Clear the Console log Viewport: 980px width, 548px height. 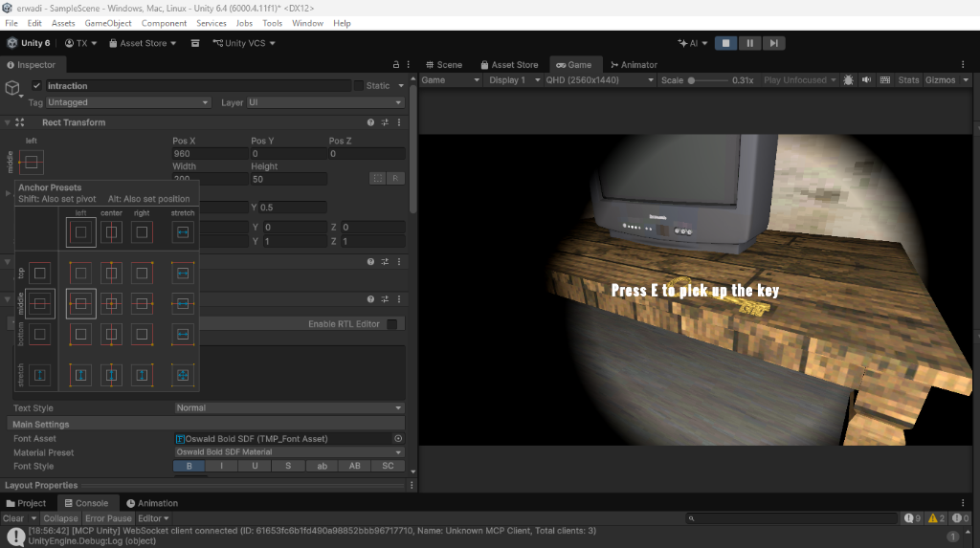(x=13, y=518)
